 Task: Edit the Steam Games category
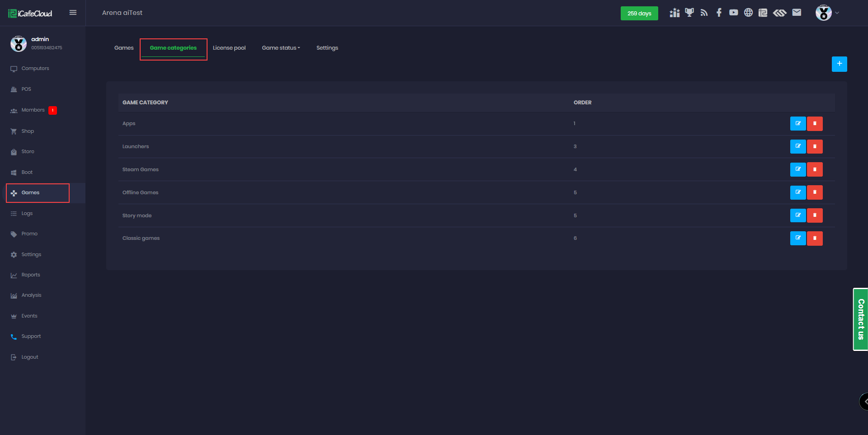[798, 169]
